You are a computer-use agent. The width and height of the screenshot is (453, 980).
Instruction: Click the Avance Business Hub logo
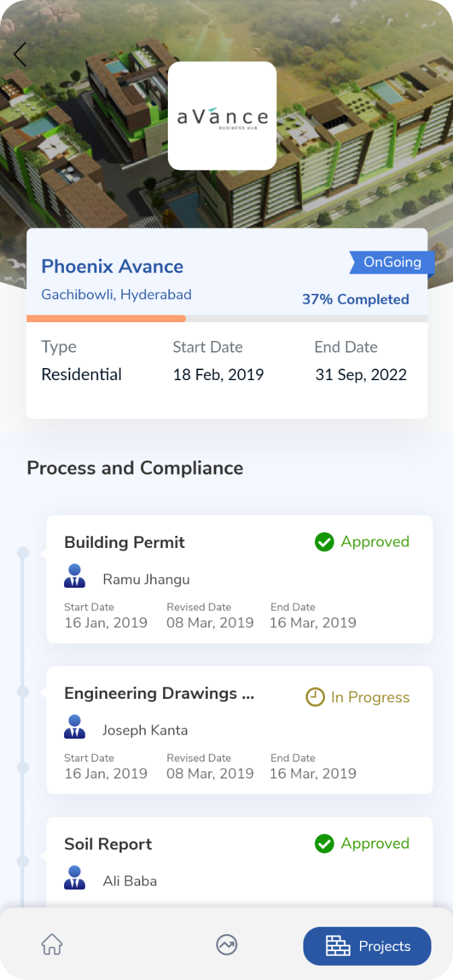click(x=222, y=116)
